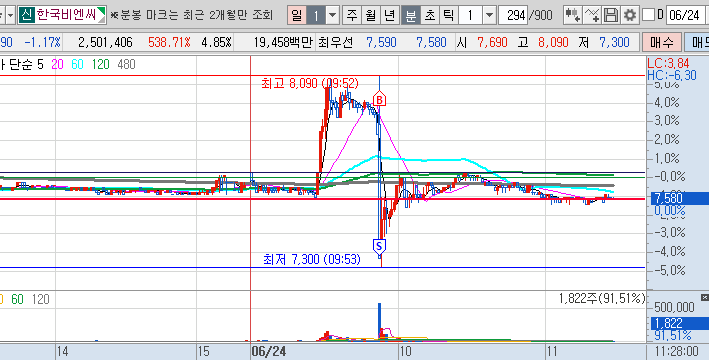
Task: Click the blue 1,822 volume axis tag
Action: (x=680, y=323)
